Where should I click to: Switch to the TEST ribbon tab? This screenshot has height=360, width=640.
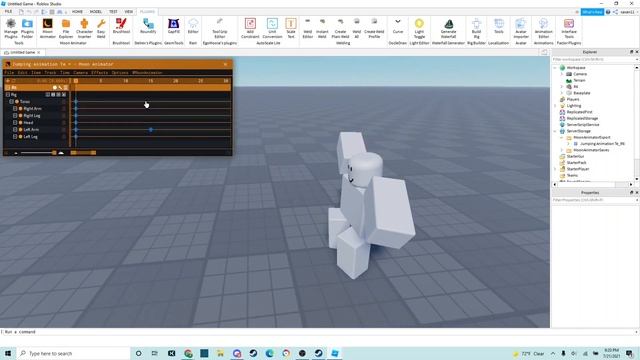pyautogui.click(x=113, y=12)
